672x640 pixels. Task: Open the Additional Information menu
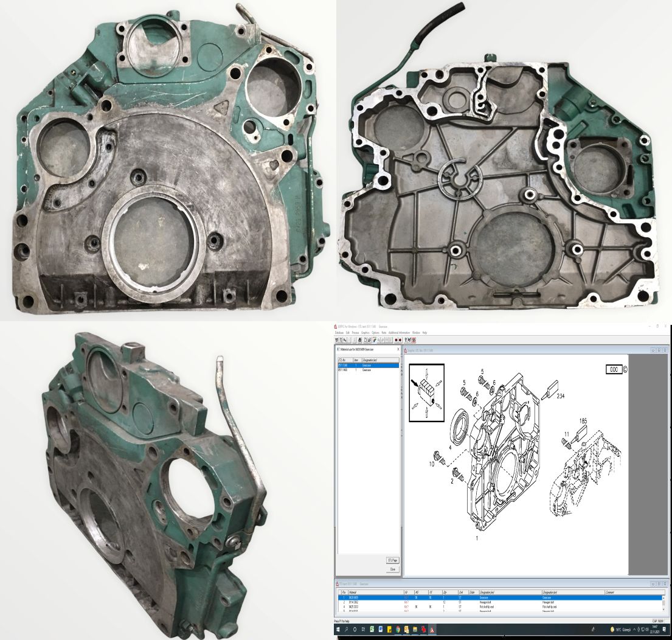399,333
